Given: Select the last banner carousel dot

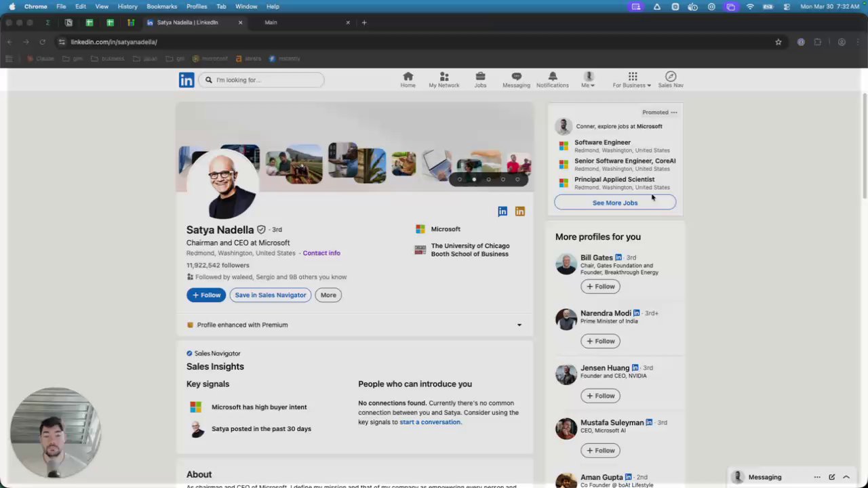Looking at the screenshot, I should (517, 180).
